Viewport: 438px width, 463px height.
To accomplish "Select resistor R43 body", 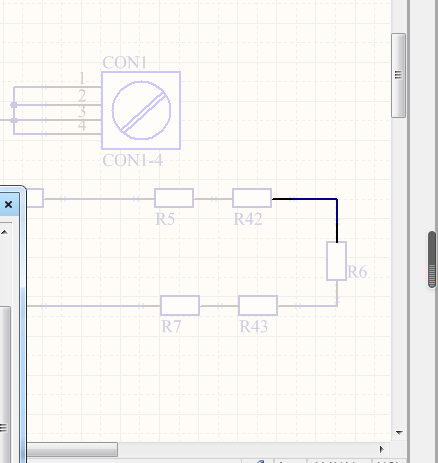I will pos(258,305).
